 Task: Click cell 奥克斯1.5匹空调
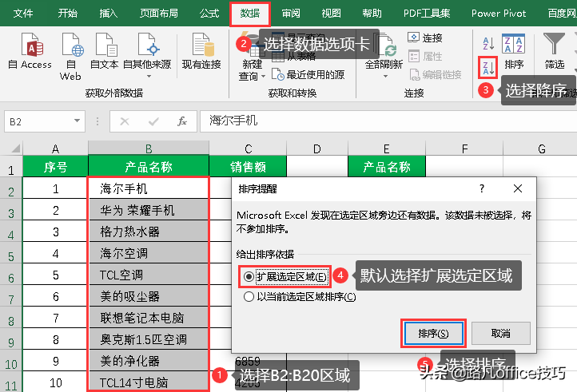(149, 339)
